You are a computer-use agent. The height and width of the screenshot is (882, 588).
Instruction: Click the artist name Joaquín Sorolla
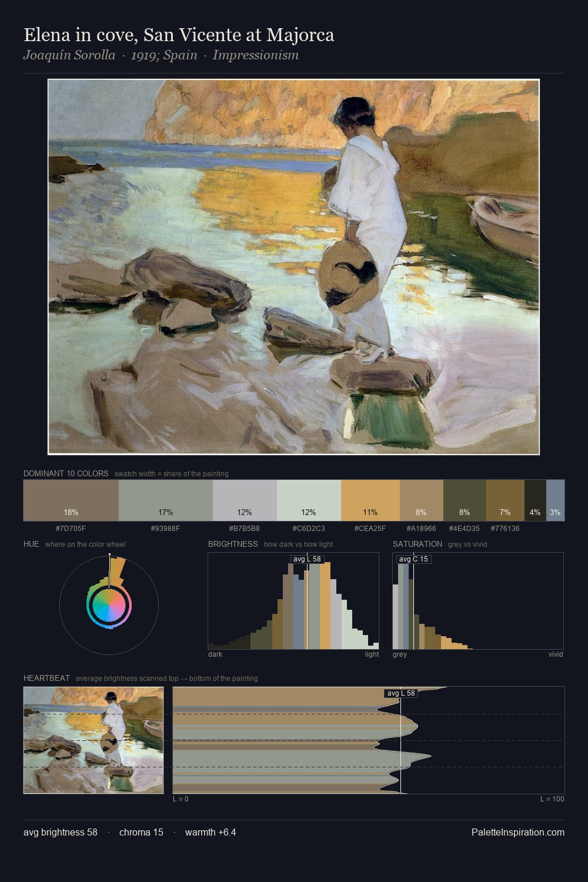click(x=69, y=55)
